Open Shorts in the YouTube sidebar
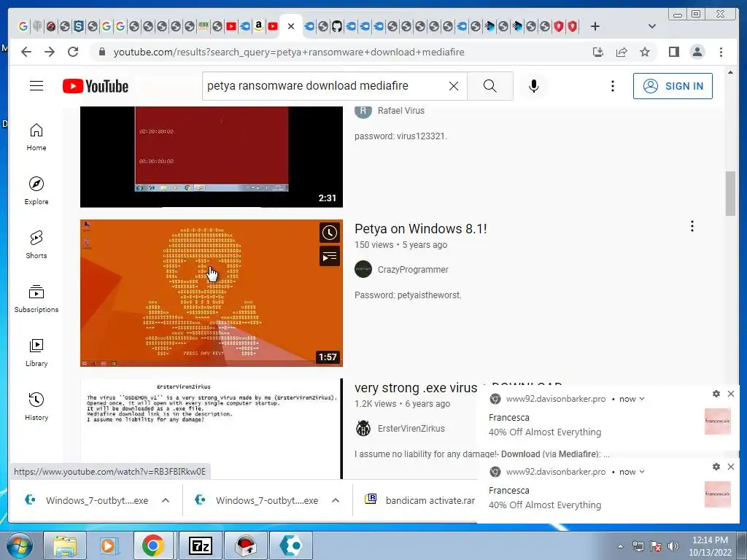747x560 pixels. click(x=36, y=245)
